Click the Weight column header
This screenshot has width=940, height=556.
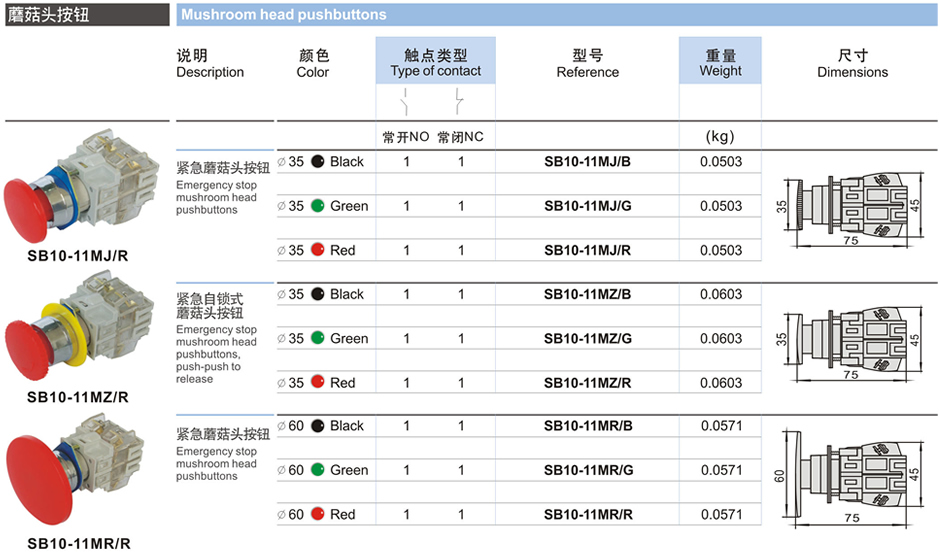coord(720,63)
